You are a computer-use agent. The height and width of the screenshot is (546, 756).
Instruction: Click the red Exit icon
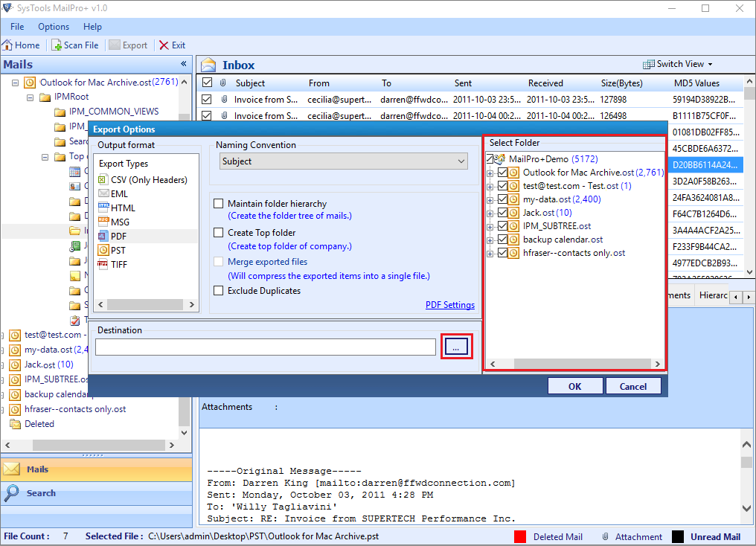coord(164,45)
